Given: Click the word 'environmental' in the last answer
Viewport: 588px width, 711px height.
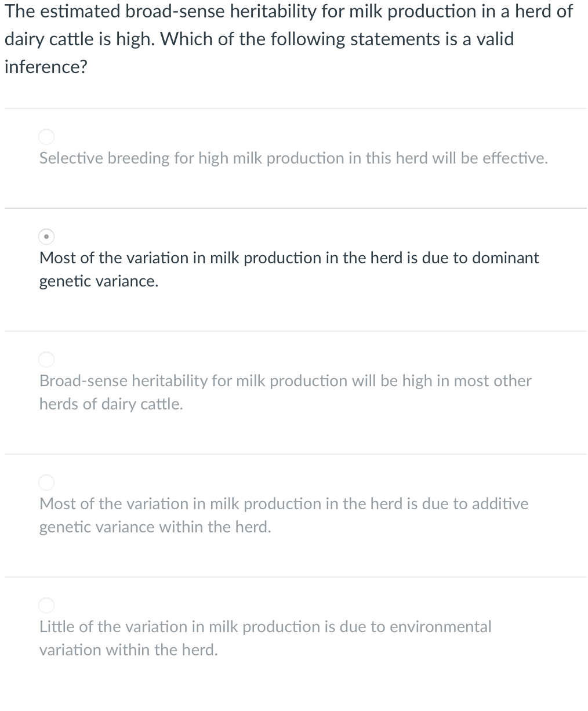Looking at the screenshot, I should [x=440, y=627].
